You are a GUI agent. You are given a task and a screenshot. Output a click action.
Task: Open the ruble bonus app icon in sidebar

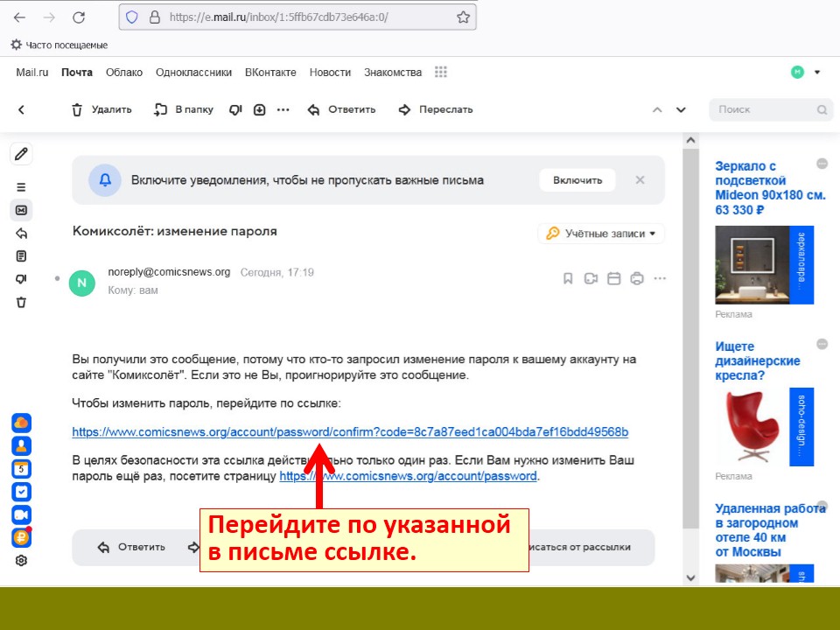[x=21, y=537]
